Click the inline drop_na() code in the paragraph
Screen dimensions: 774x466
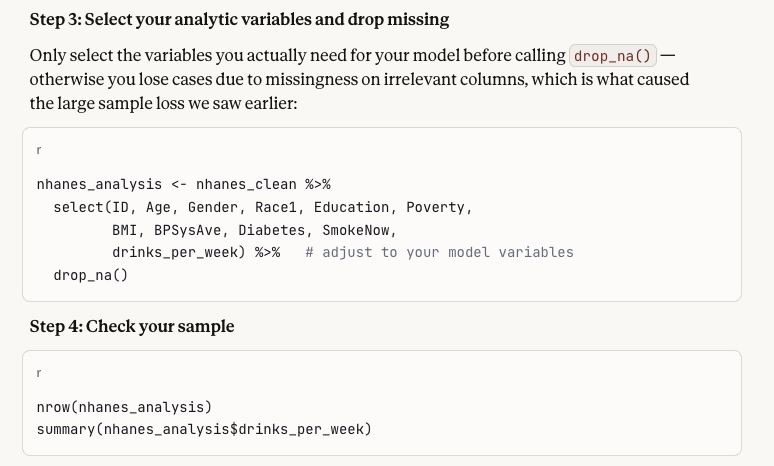point(612,56)
